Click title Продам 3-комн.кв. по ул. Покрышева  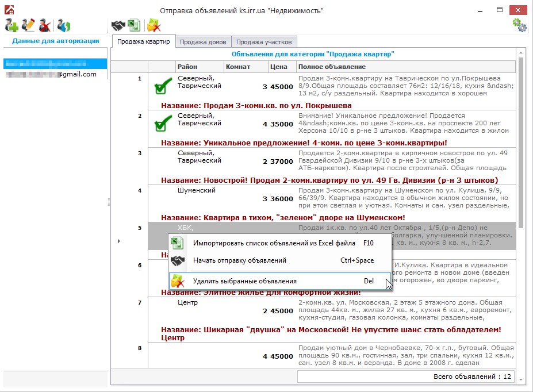(256, 106)
